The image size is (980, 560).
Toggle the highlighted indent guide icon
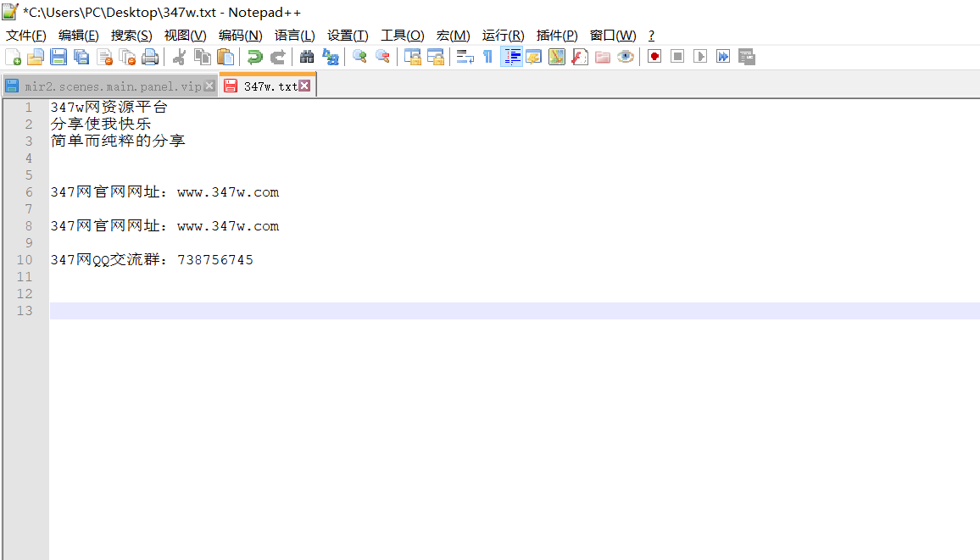[511, 57]
